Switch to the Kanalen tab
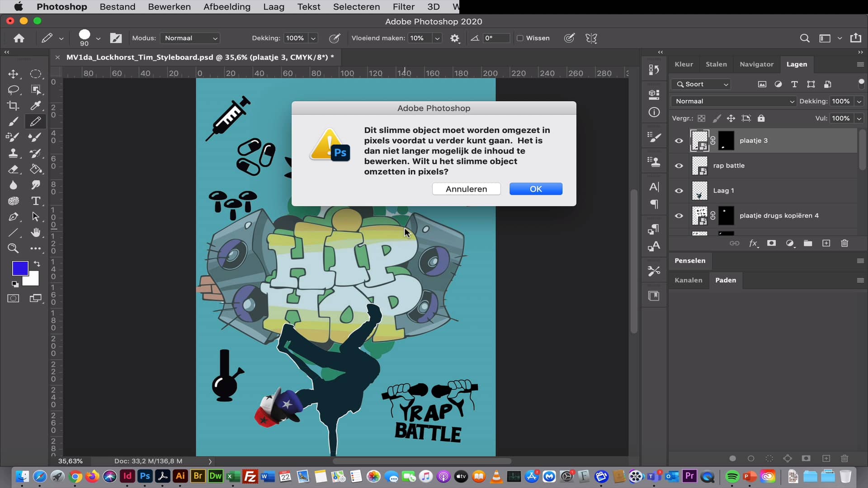The height and width of the screenshot is (488, 868). [688, 280]
